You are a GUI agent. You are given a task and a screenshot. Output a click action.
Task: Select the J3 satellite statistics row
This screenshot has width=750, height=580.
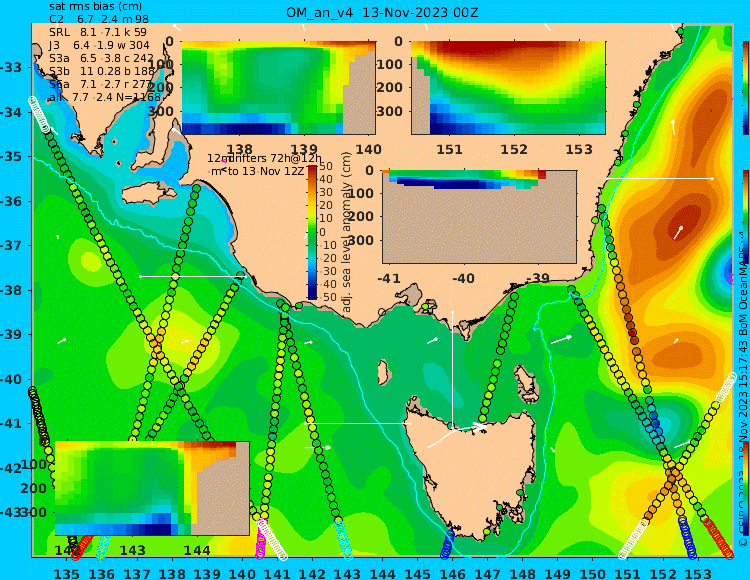(x=99, y=45)
